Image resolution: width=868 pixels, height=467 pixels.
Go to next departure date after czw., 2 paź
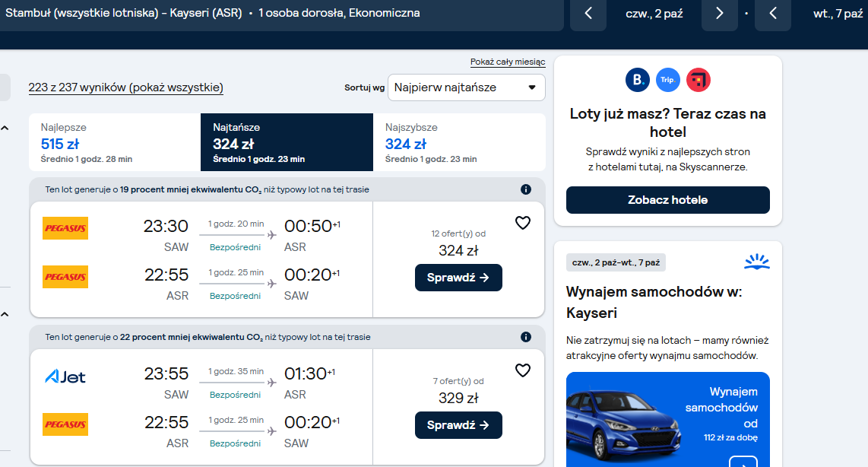[719, 13]
